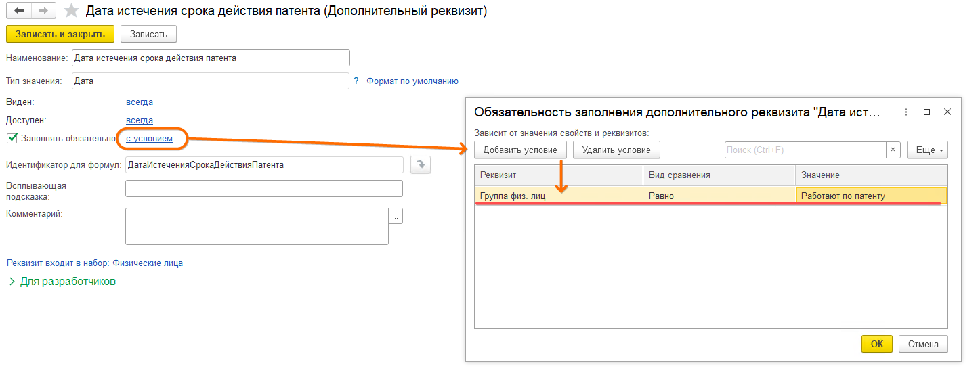Click the Записать button
Image resolution: width=980 pixels, height=377 pixels.
click(148, 34)
